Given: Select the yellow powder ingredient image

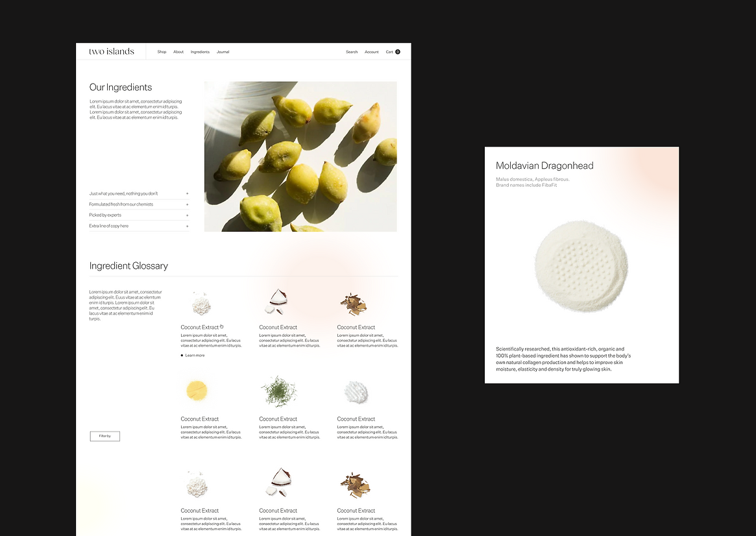Looking at the screenshot, I should (197, 391).
